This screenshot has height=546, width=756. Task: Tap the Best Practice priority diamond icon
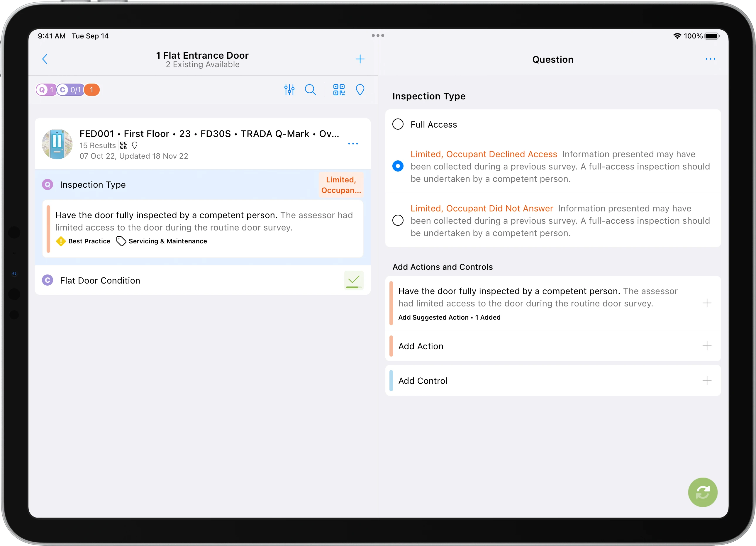(x=61, y=241)
